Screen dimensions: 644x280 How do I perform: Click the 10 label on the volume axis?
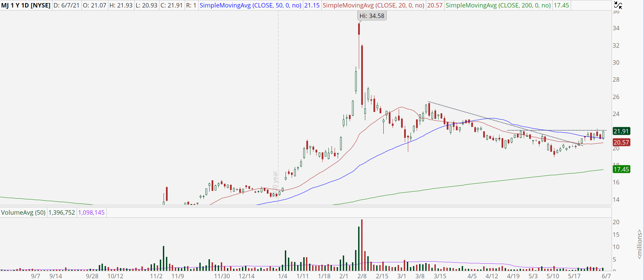616,247
